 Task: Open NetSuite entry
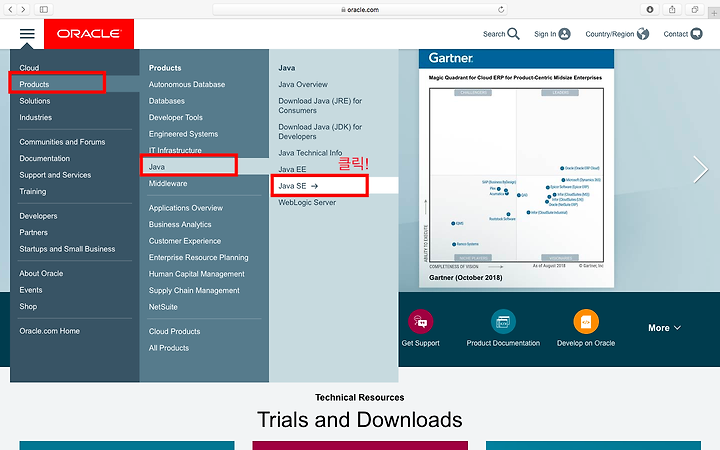[x=163, y=307]
